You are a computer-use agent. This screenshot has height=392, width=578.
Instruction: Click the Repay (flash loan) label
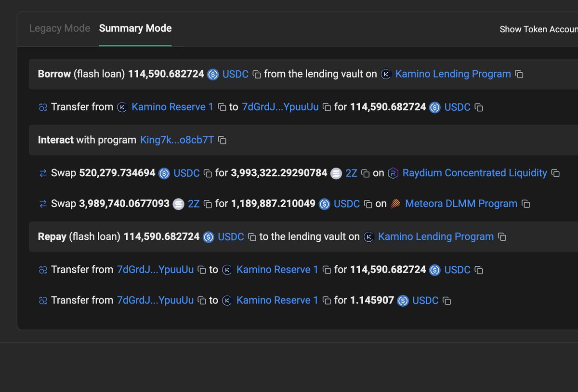79,236
